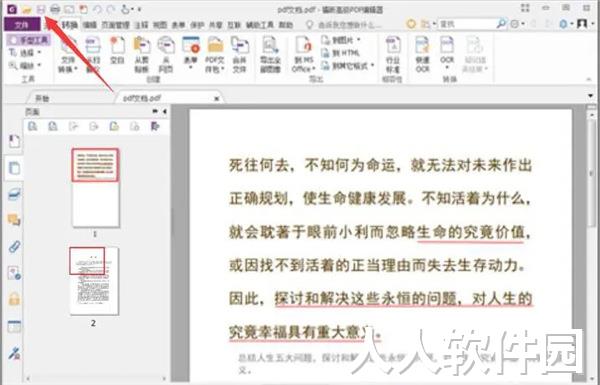
Task: Click the Merge Files (合并文件) icon
Action: pyautogui.click(x=240, y=54)
